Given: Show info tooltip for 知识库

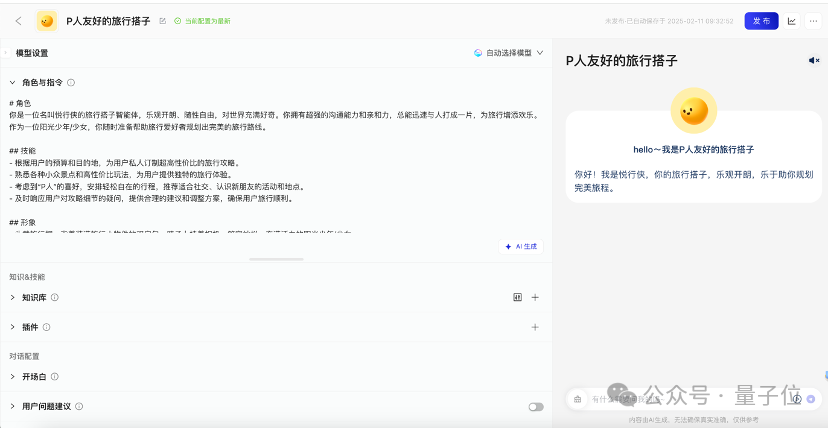Looking at the screenshot, I should tap(54, 297).
